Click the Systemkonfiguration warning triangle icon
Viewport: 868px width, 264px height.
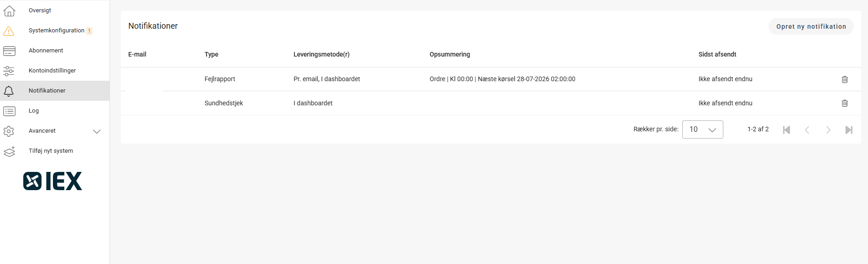tap(9, 31)
